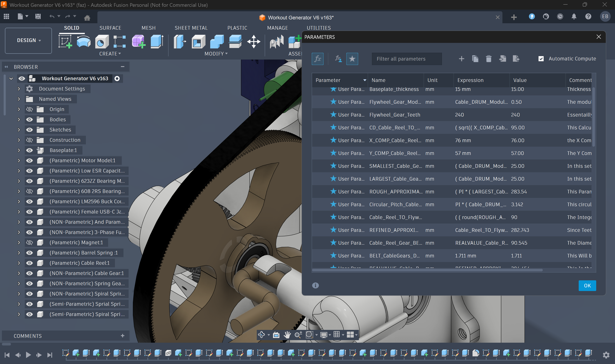The width and height of the screenshot is (615, 364).
Task: Show the Origin folder in the browser
Action: click(29, 109)
